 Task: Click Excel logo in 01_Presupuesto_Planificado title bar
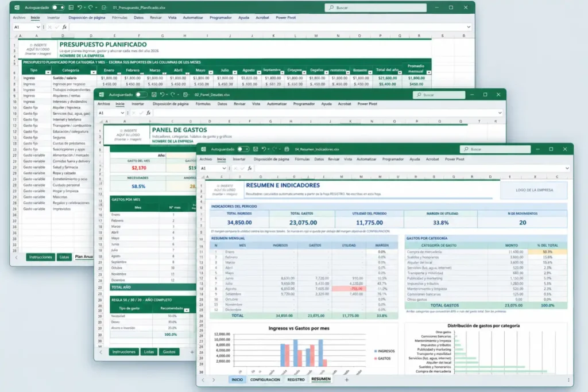point(17,7)
